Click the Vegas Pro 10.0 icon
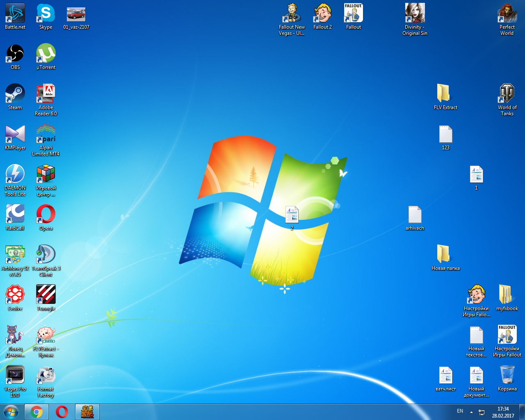The height and width of the screenshot is (420, 525). [x=15, y=382]
